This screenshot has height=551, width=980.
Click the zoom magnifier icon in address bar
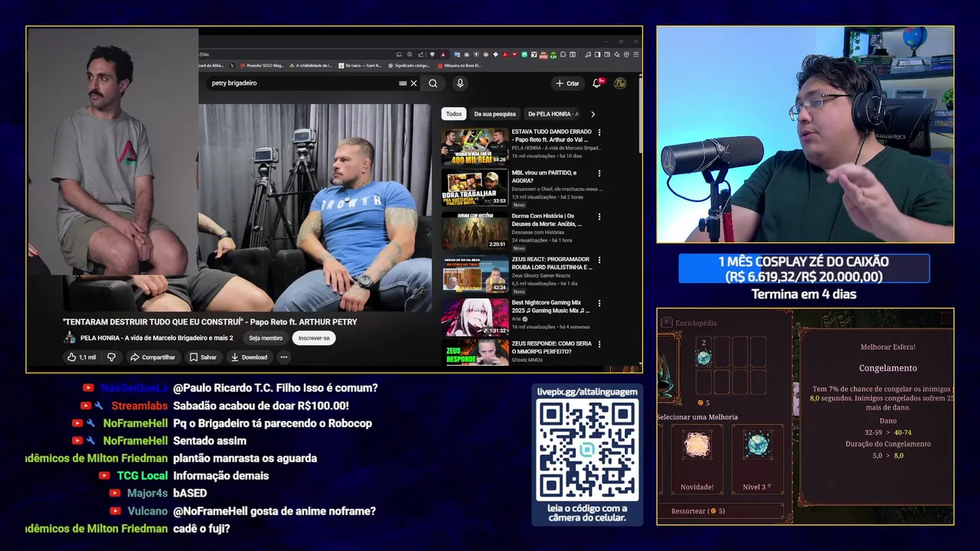click(x=410, y=54)
